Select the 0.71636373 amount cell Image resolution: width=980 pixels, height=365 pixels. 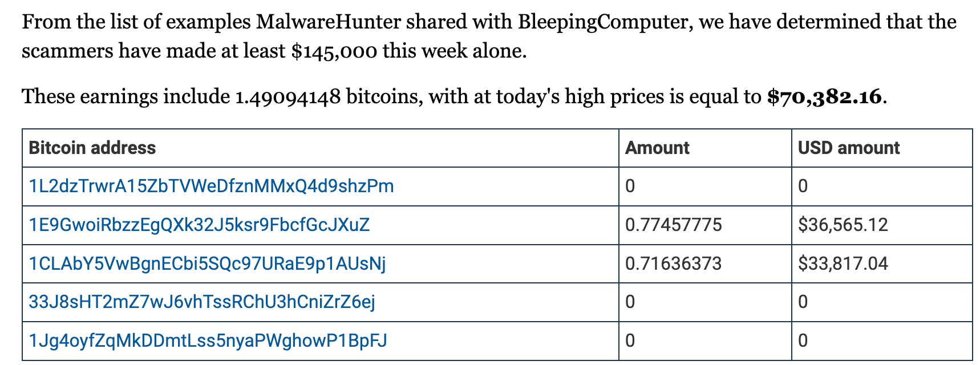[x=705, y=263]
